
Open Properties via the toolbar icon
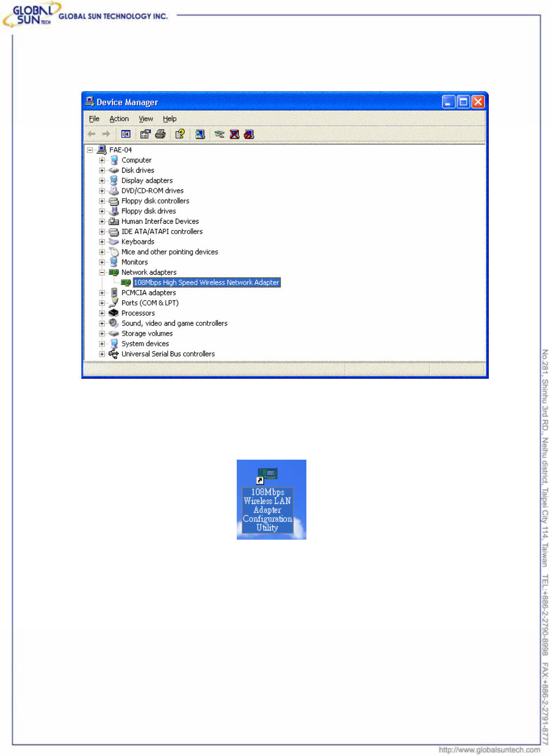(x=145, y=134)
